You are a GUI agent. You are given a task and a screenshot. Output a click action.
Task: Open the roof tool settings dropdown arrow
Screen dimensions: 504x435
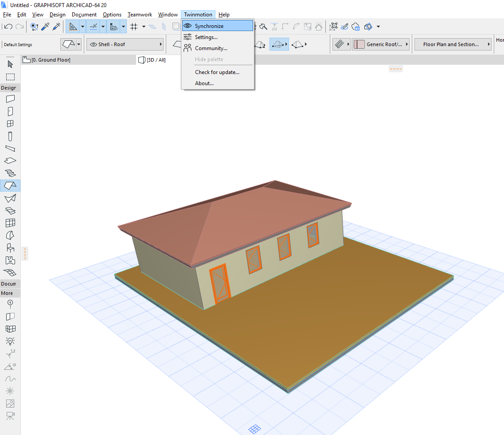(x=79, y=44)
